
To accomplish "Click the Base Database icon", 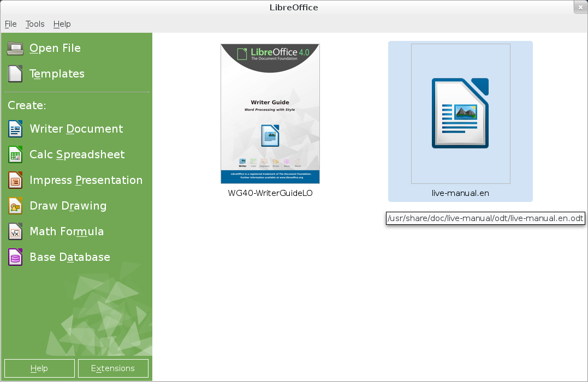I will coord(15,257).
